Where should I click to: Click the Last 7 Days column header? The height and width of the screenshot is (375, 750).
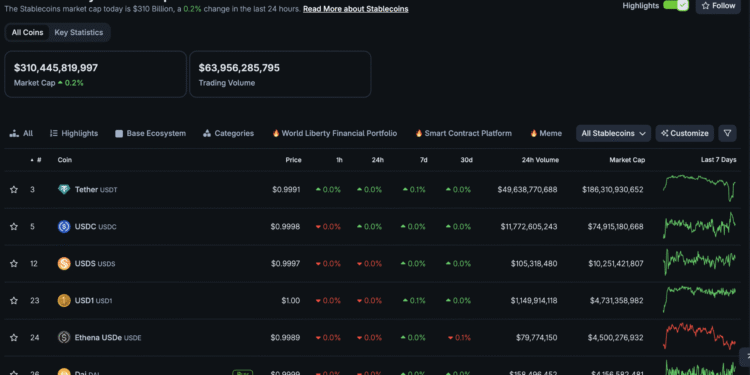[719, 160]
